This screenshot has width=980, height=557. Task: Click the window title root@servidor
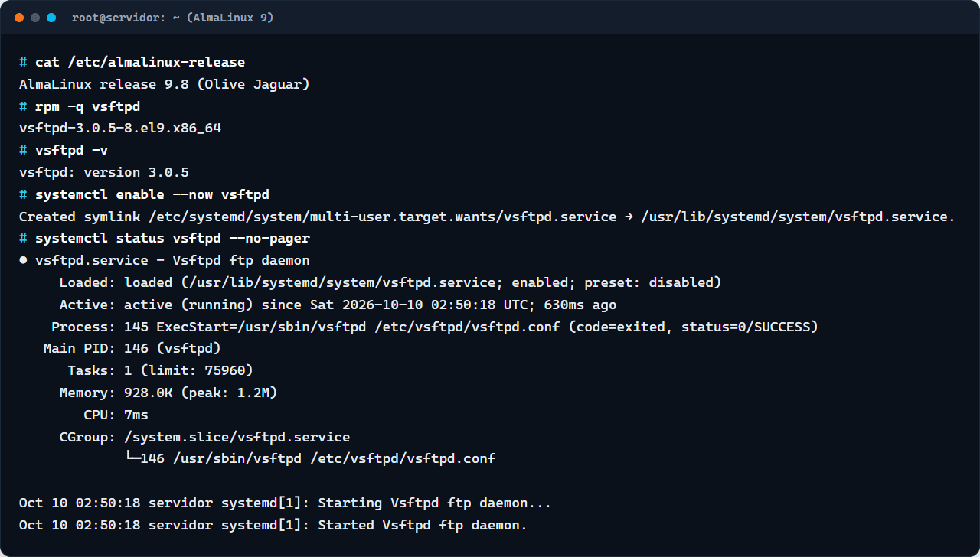(x=172, y=18)
